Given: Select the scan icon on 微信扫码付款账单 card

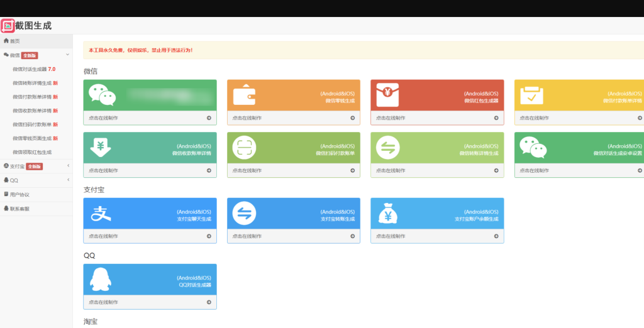Looking at the screenshot, I should point(244,148).
